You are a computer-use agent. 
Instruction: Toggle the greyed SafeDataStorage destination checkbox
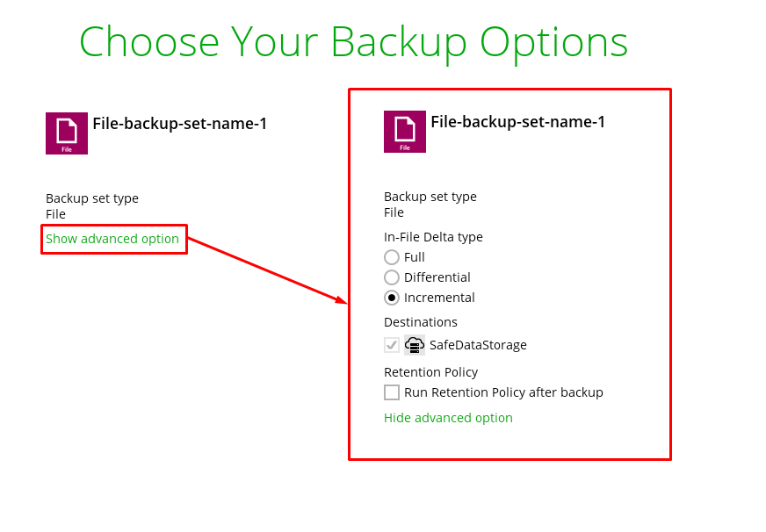click(x=392, y=345)
